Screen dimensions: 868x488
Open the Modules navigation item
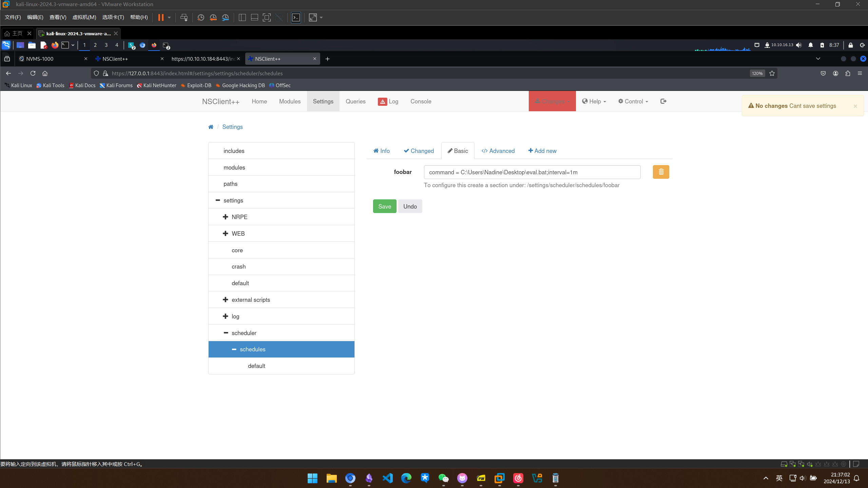click(x=290, y=101)
